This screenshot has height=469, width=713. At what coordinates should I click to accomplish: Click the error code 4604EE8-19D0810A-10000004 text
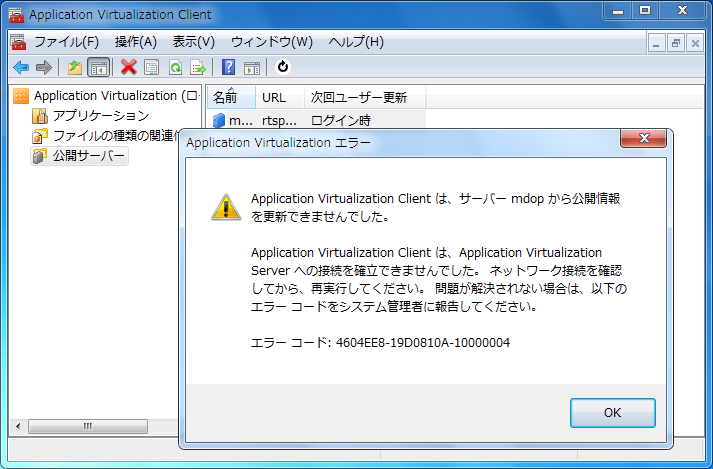[x=422, y=343]
